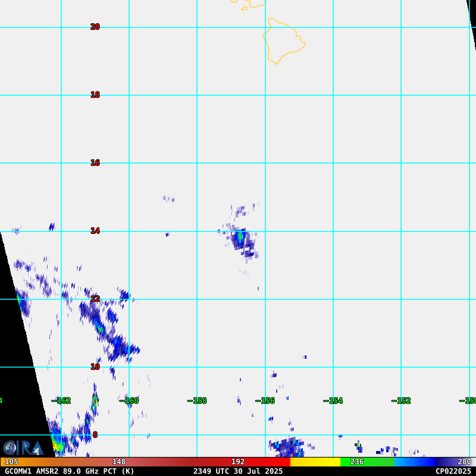Click the 192 colorbar value label
This screenshot has width=476, height=476.
coord(238,462)
